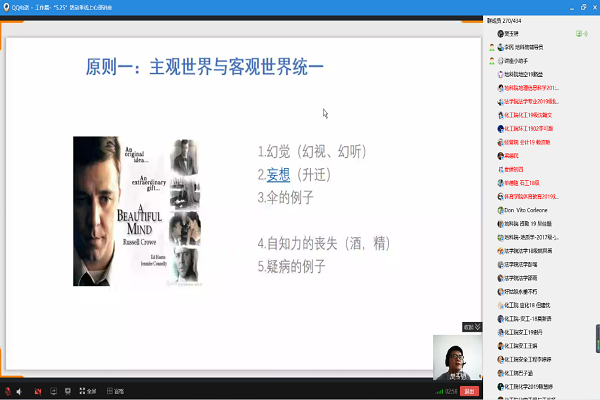Click the green speaking indicator beside top member

pos(581,33)
